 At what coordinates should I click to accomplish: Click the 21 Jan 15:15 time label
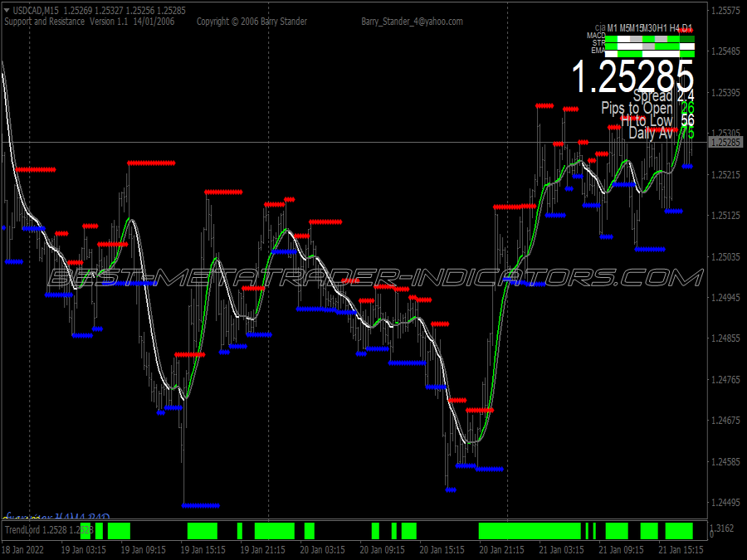pyautogui.click(x=681, y=550)
